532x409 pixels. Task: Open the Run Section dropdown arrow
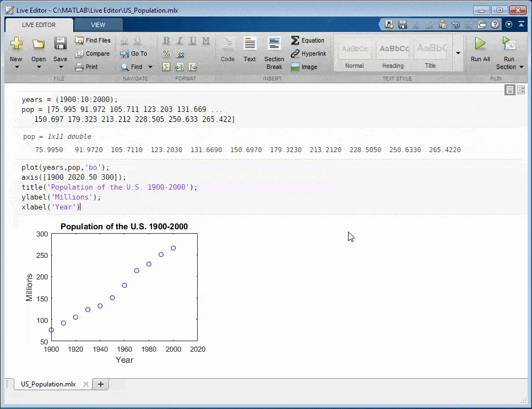coord(521,67)
